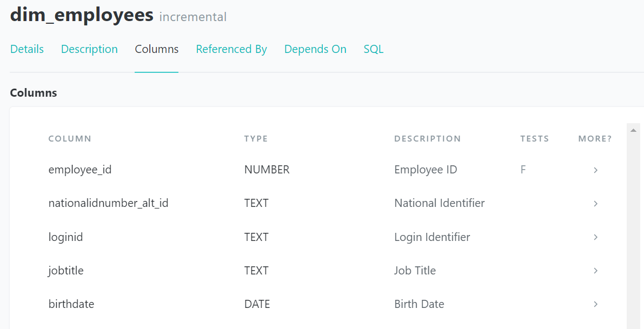Expand the jobtitle column details
The height and width of the screenshot is (329, 644).
point(595,271)
